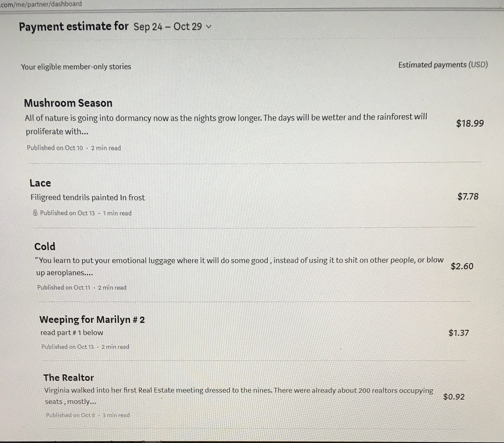504x443 pixels.
Task: Click 'Your eligible member-only stories' heading
Action: 76,67
